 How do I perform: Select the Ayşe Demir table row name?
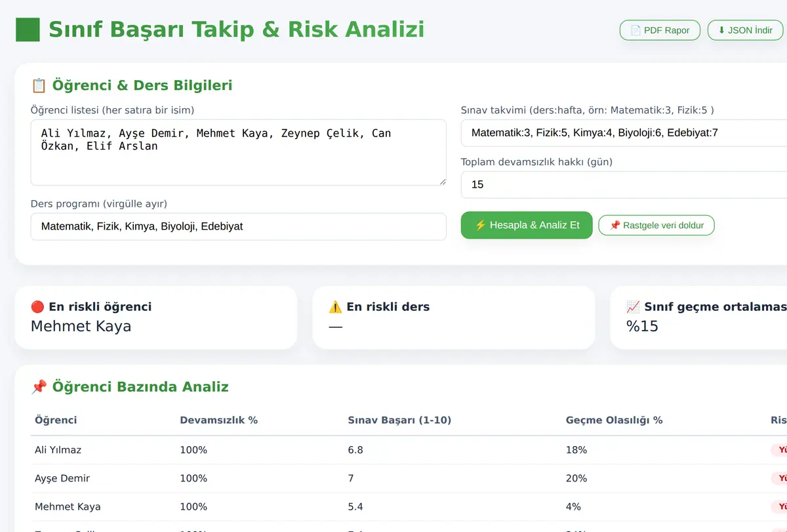coord(62,478)
